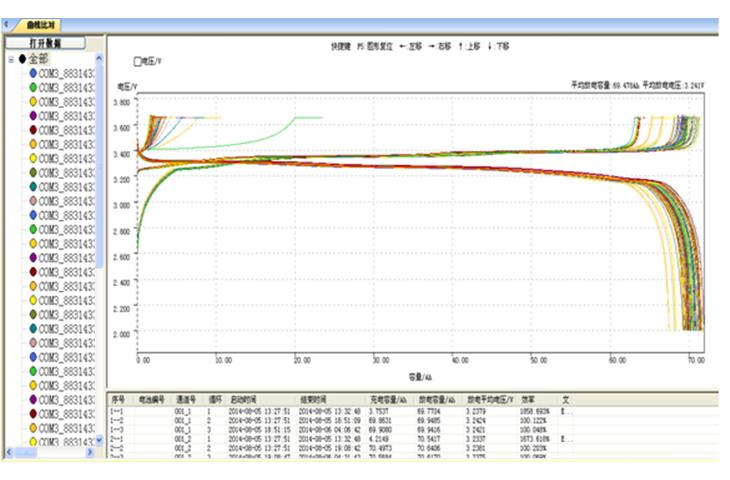This screenshot has width=730, height=480.
Task: Choose the topmost teal COM3 curve icon
Action: [33, 187]
